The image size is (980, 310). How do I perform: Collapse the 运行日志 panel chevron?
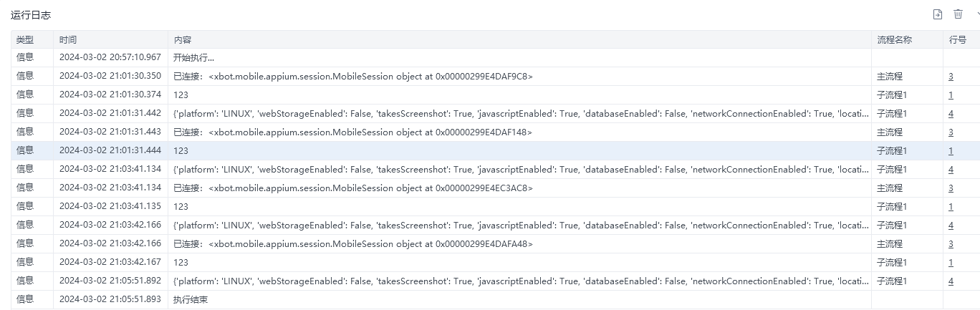976,14
